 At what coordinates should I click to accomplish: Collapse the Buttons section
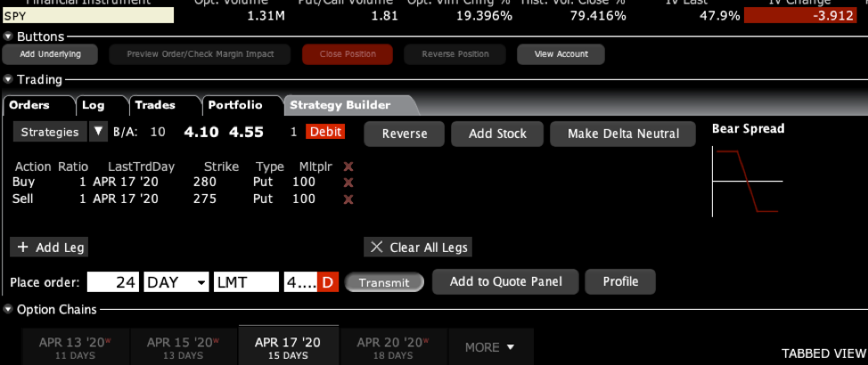[9, 36]
